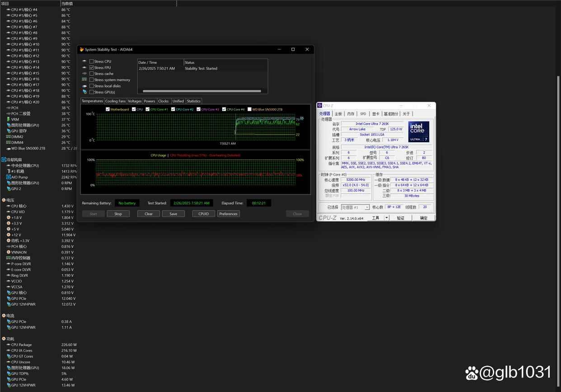Click disk icon beside Stress local disks
Viewport: 561px width, 392px height.
pos(85,86)
